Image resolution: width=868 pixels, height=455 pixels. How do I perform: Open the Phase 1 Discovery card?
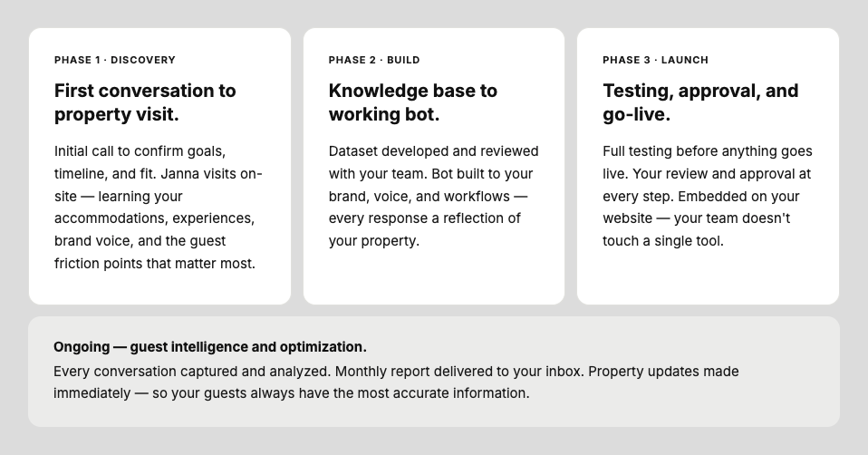(160, 166)
